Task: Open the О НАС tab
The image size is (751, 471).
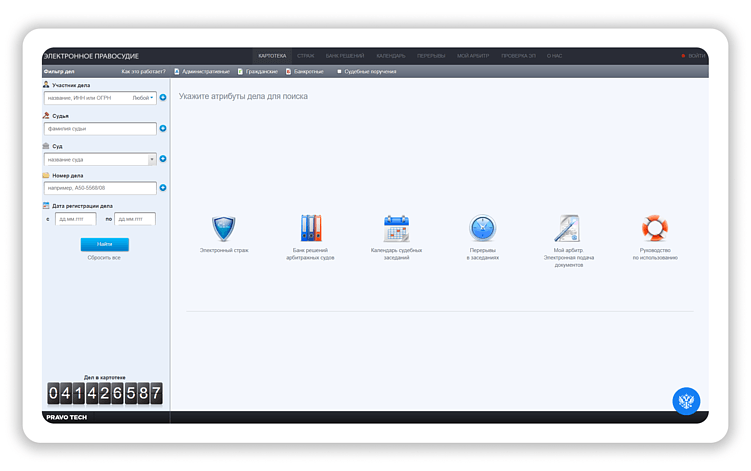Action: click(x=555, y=56)
